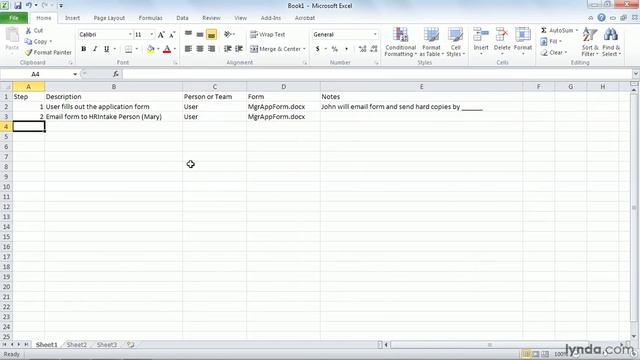640x360 pixels.
Task: Select column E header
Action: 421,87
